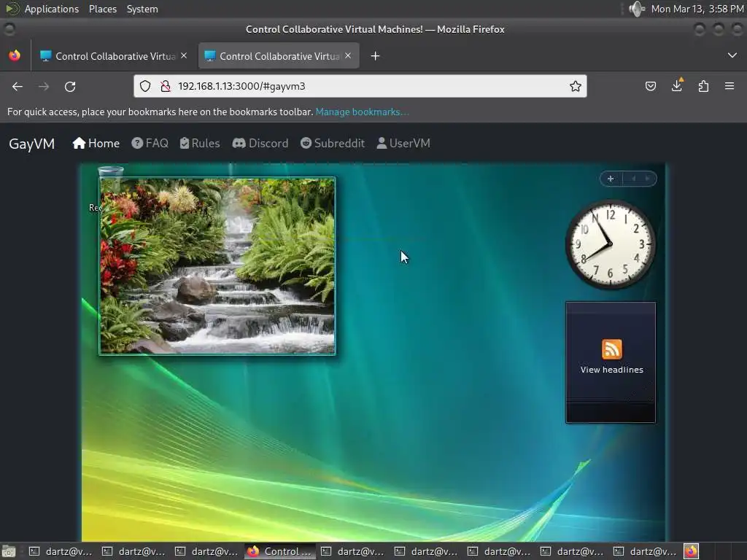Open the Applications menu in the top panel
Viewport: 747px width, 560px height.
point(52,9)
